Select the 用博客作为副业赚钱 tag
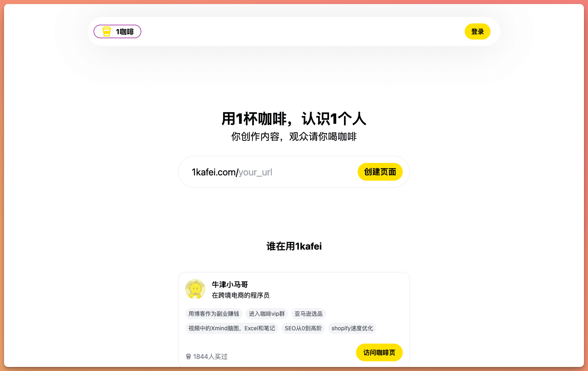The height and width of the screenshot is (371, 588). tap(214, 314)
